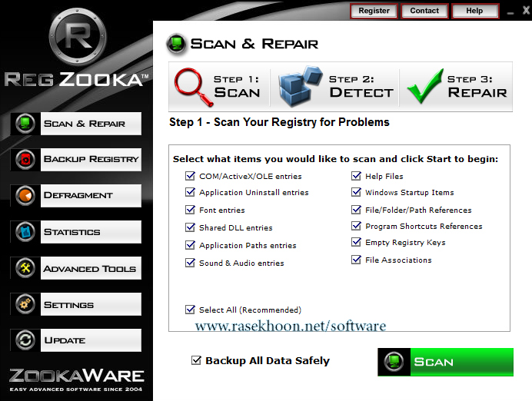Image resolution: width=532 pixels, height=401 pixels.
Task: Toggle the Font entries checkbox
Action: [190, 210]
